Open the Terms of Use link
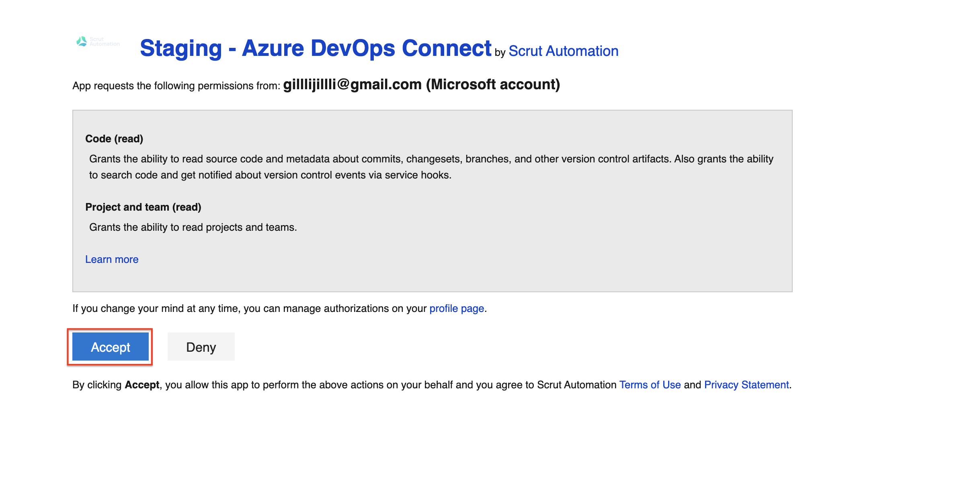 650,385
